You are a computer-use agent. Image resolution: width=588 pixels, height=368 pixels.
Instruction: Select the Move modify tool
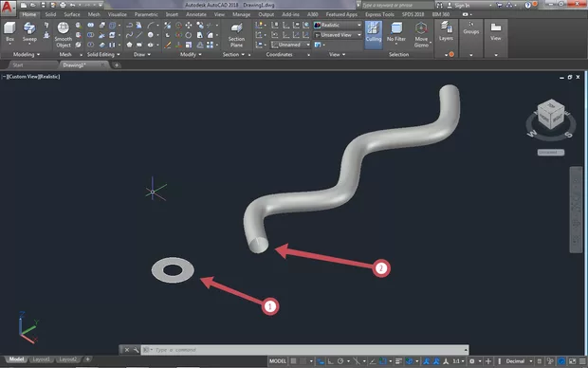pyautogui.click(x=189, y=25)
